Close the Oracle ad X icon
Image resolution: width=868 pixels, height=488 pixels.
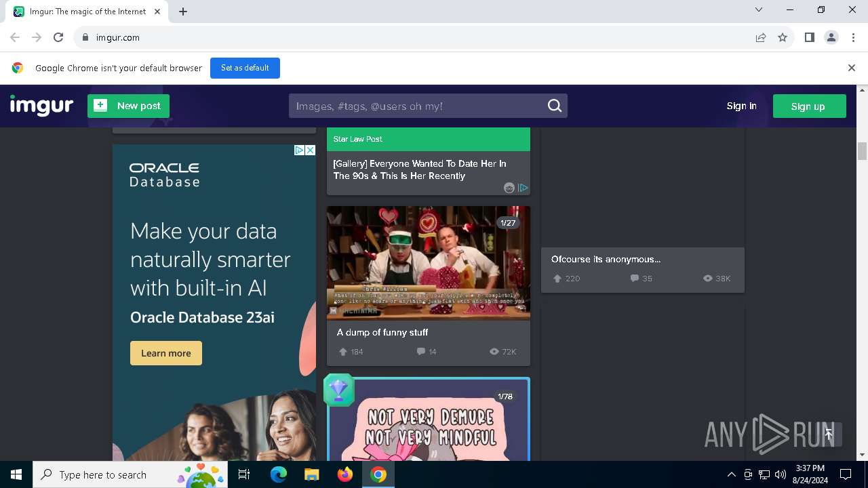point(310,150)
